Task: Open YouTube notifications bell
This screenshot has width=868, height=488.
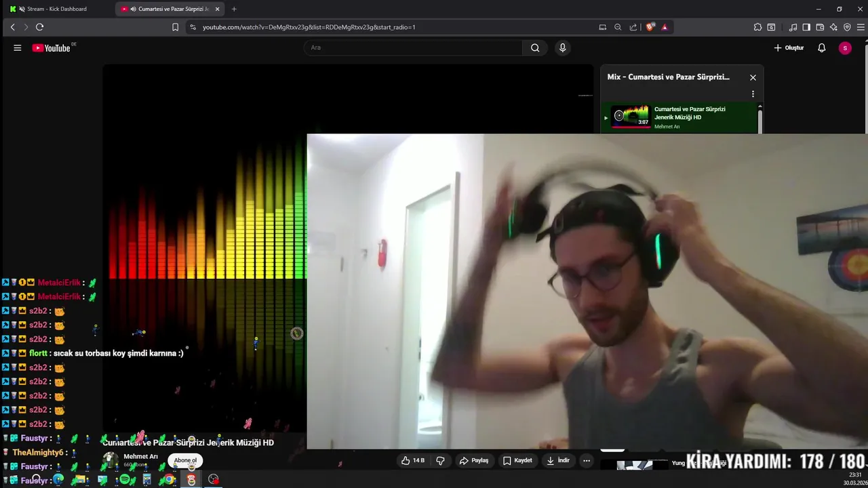Action: tap(821, 47)
